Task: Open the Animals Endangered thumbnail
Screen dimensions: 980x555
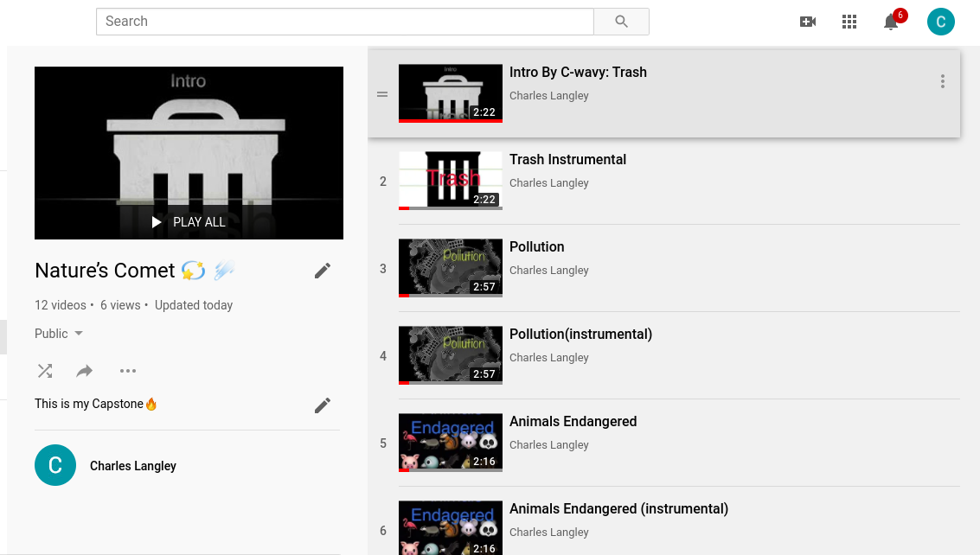Action: pos(450,443)
